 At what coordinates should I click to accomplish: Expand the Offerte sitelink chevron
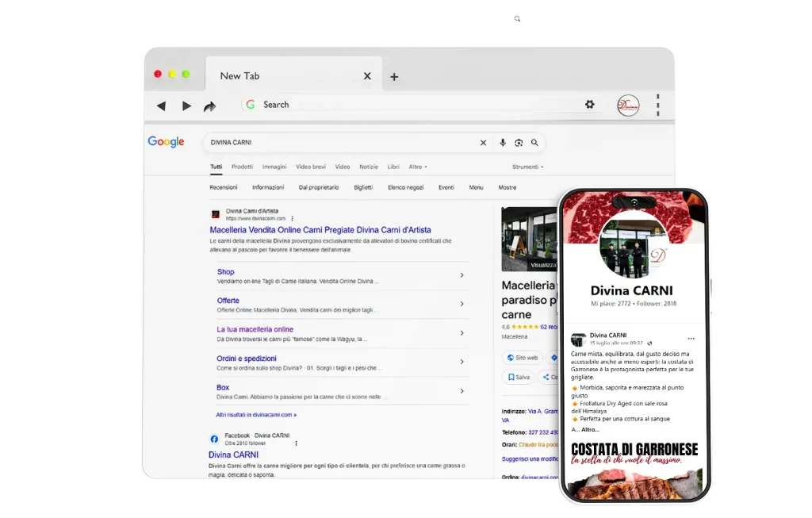coord(462,304)
